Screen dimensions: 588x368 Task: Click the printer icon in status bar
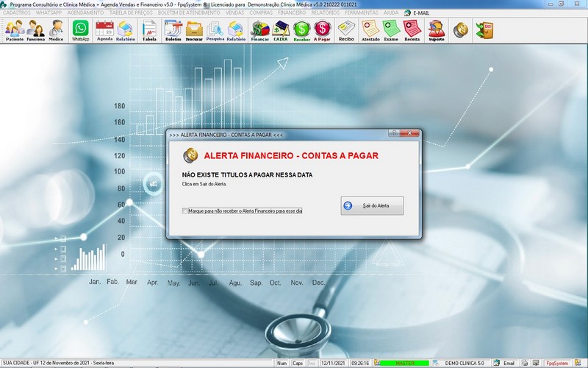click(x=525, y=363)
